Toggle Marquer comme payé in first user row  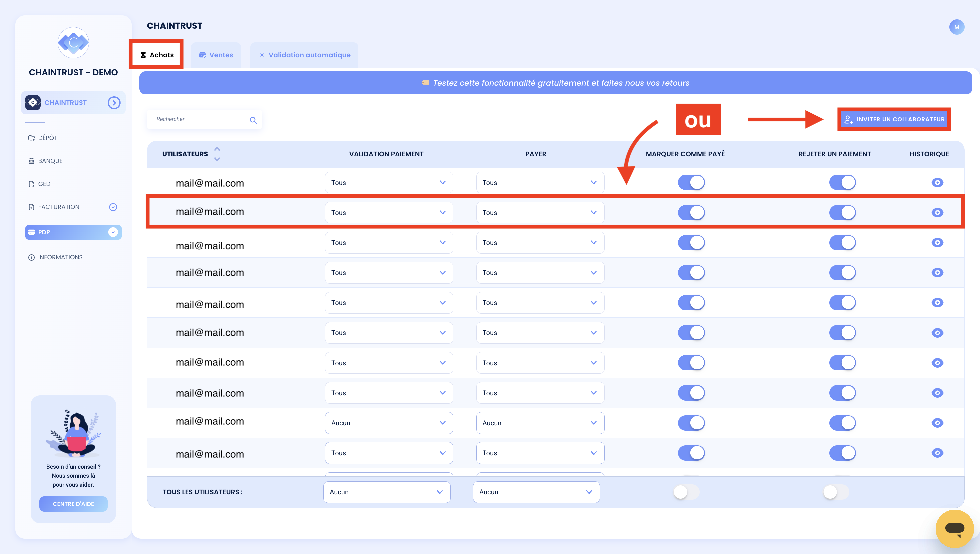click(691, 183)
